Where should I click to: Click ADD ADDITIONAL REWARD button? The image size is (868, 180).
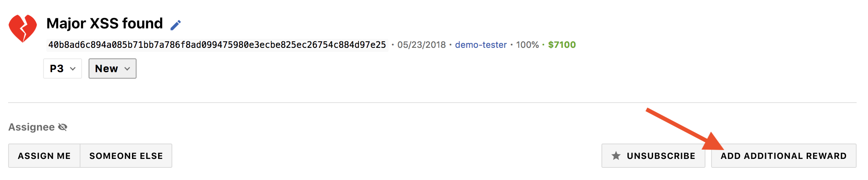coord(783,156)
